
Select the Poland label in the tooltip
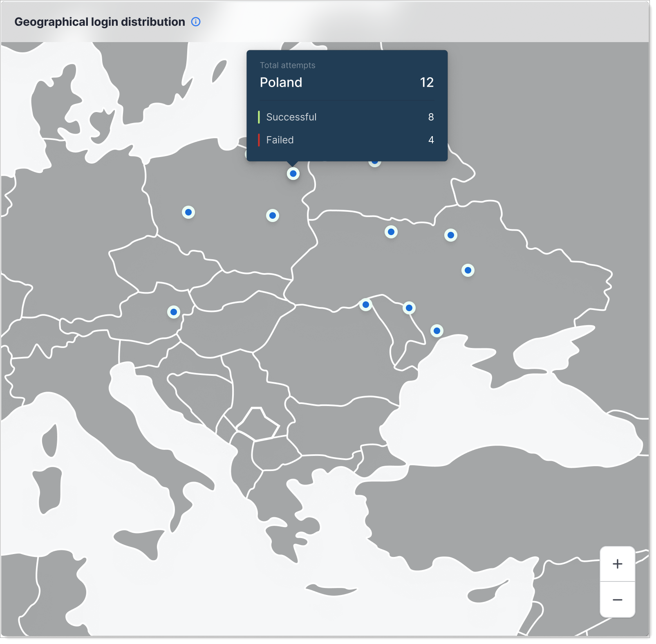click(x=282, y=82)
